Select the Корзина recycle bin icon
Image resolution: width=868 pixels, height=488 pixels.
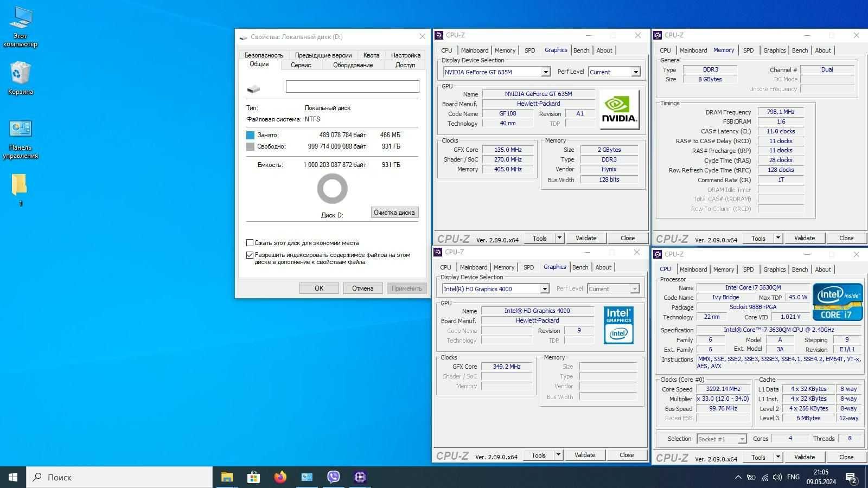pos(20,78)
